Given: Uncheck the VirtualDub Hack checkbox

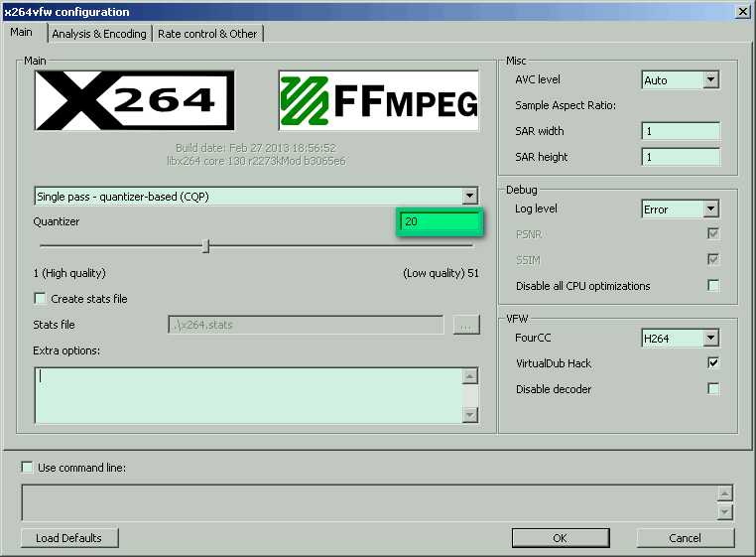Looking at the screenshot, I should (713, 362).
